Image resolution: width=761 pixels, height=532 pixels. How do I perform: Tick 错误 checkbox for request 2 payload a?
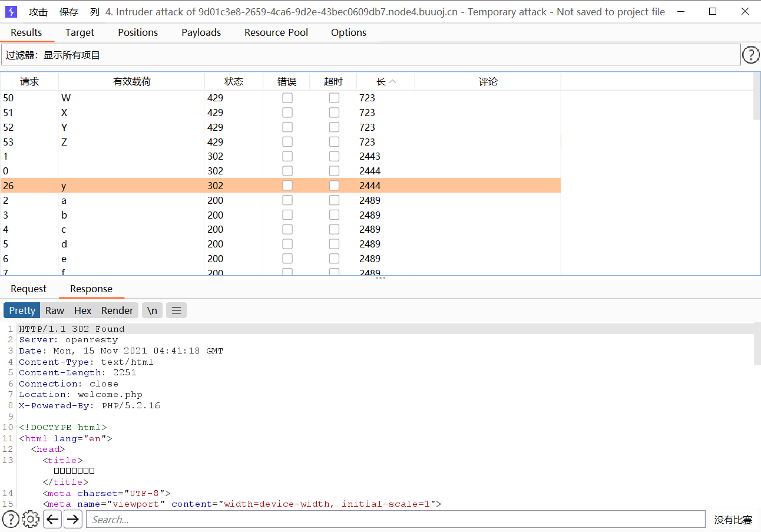point(287,200)
